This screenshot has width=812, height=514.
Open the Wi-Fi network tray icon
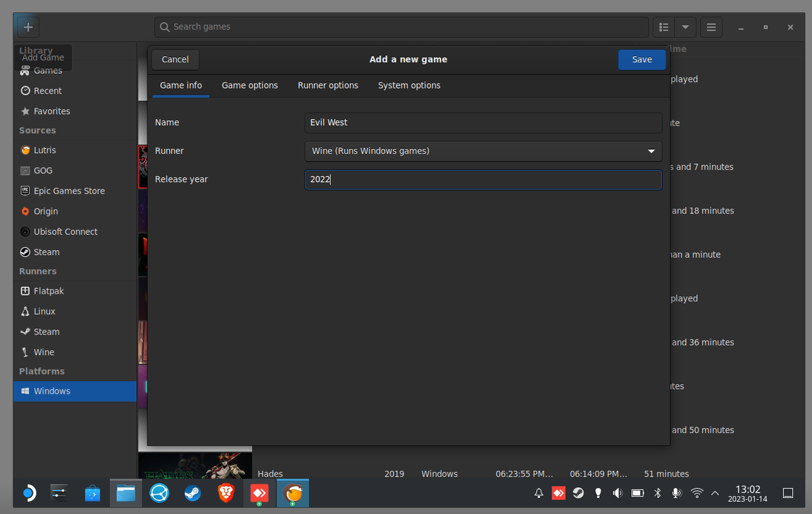click(x=697, y=493)
